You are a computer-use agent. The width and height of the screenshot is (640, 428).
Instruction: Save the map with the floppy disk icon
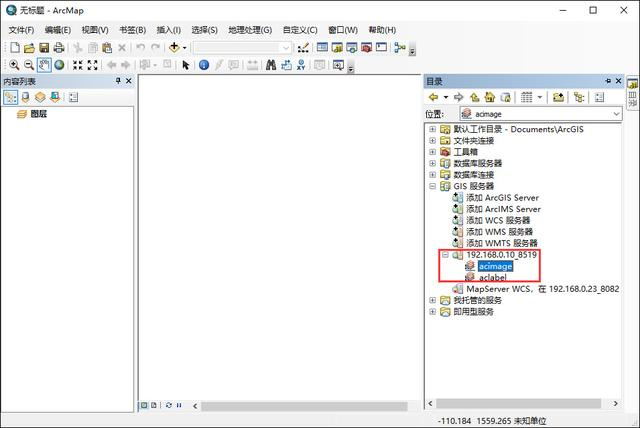pyautogui.click(x=44, y=48)
